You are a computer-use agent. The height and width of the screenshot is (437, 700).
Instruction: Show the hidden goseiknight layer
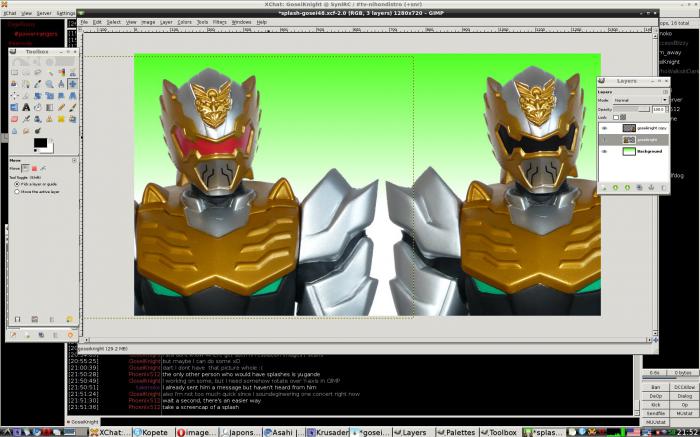(x=604, y=140)
